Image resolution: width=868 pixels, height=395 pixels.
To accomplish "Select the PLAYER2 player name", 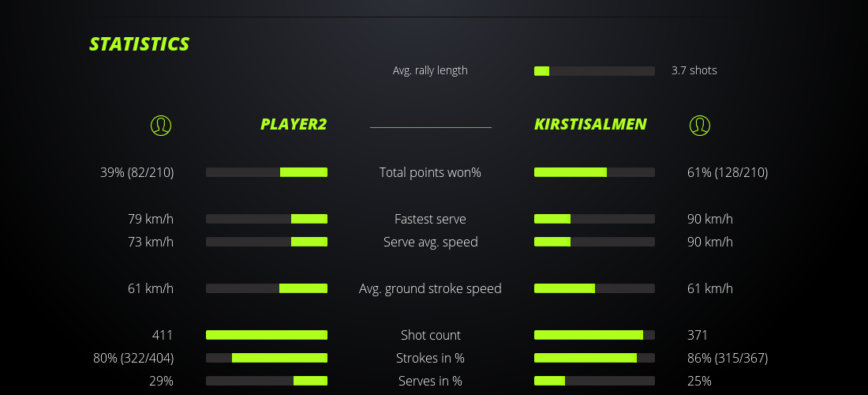I will click(x=294, y=124).
